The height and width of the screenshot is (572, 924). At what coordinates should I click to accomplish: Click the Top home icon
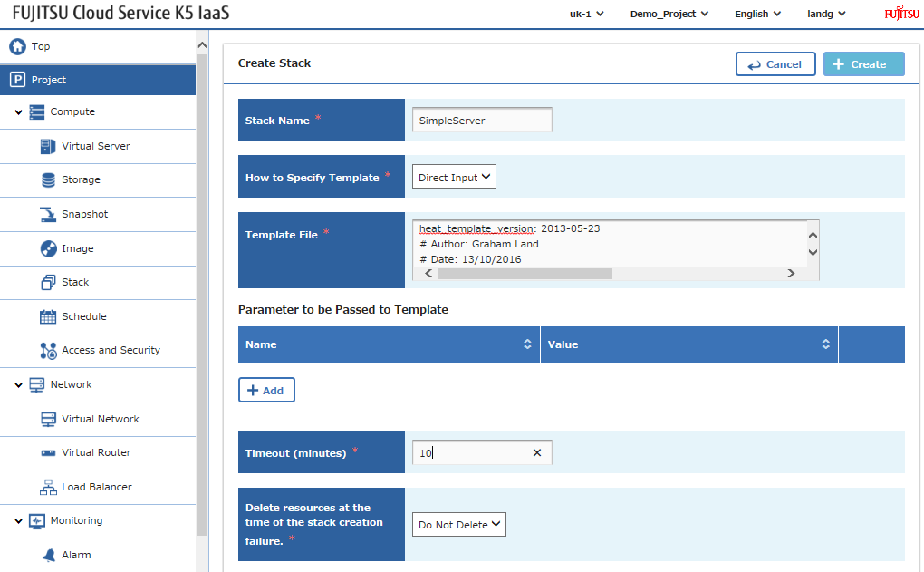(x=18, y=46)
